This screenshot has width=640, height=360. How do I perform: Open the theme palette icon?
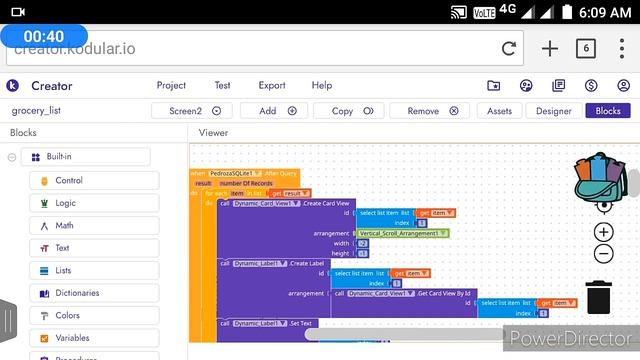(526, 86)
